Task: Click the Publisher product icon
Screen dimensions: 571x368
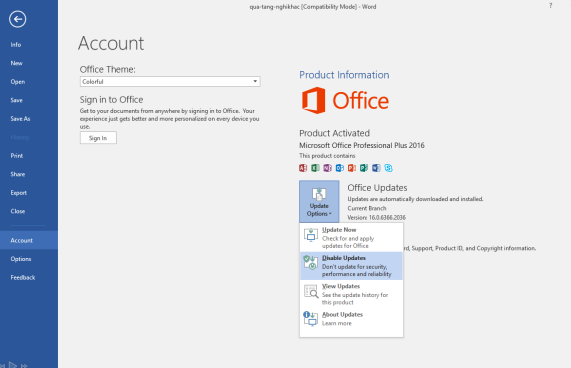Action: [364, 168]
